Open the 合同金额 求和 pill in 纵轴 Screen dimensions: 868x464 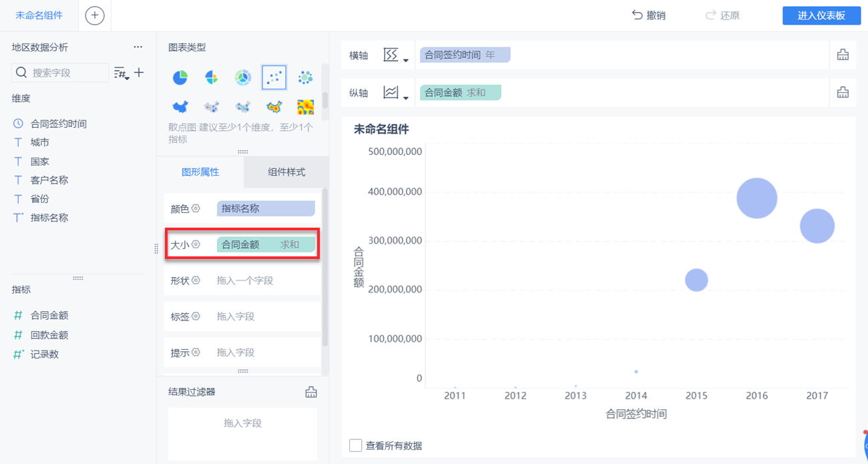[x=460, y=93]
